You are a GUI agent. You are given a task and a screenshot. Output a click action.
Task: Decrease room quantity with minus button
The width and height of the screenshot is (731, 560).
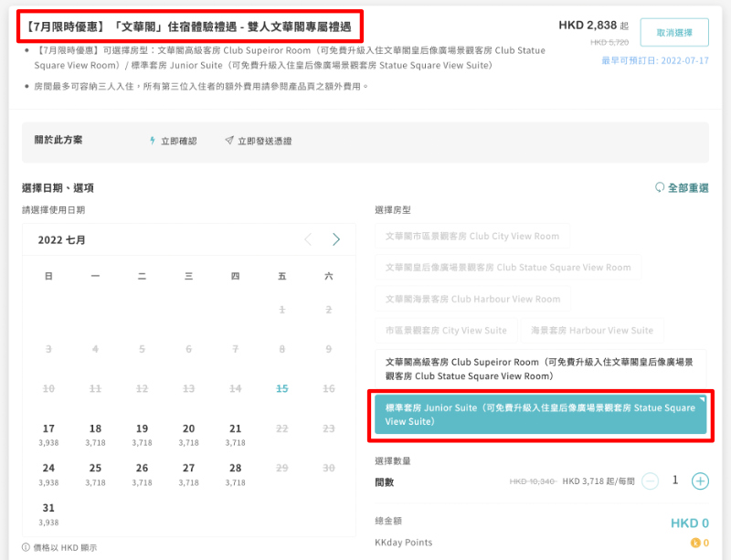tap(650, 481)
